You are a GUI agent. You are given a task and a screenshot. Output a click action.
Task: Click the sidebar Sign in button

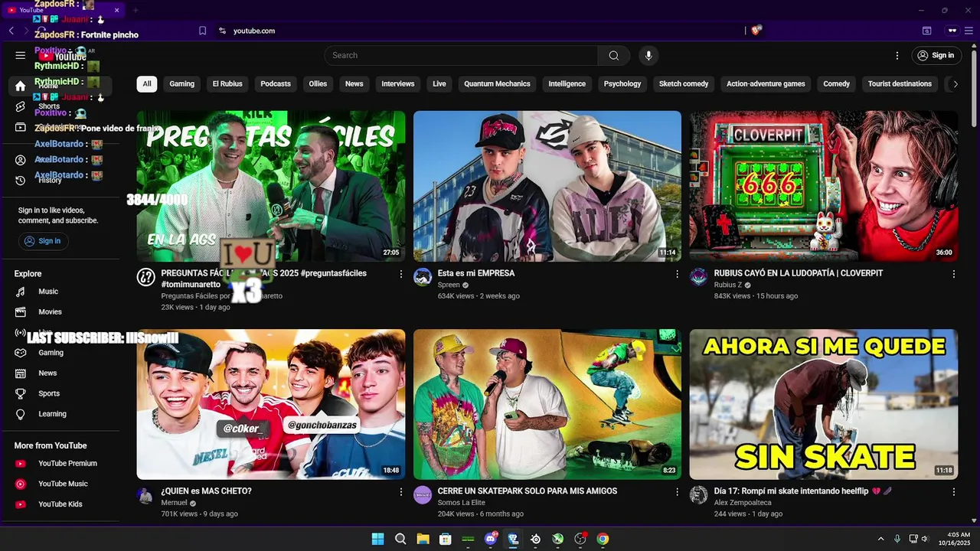pyautogui.click(x=43, y=241)
